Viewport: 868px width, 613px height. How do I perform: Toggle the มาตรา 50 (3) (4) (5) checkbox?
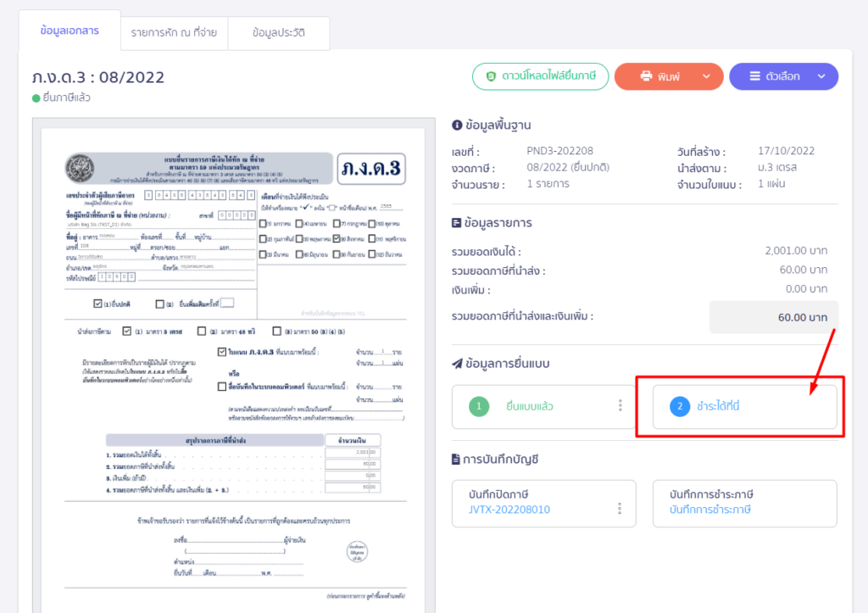[277, 332]
